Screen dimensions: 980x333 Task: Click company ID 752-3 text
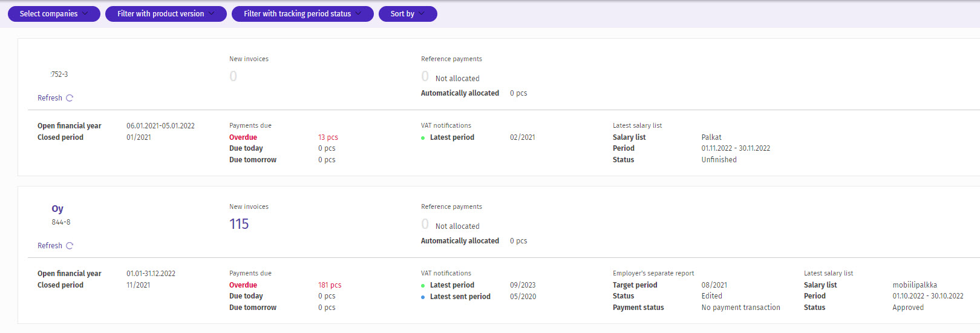(59, 74)
